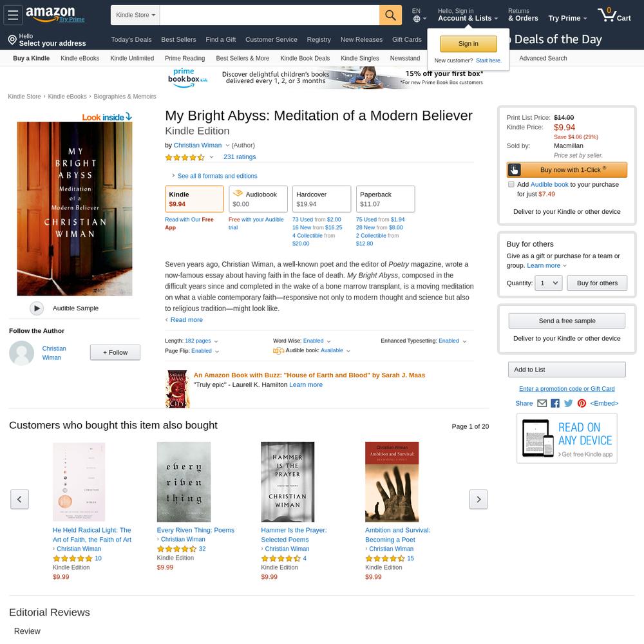Share on Facebook
The width and height of the screenshot is (644, 644).
click(x=555, y=403)
